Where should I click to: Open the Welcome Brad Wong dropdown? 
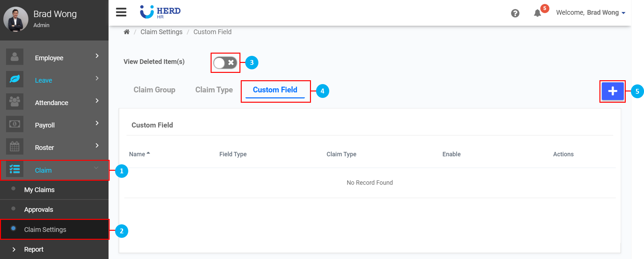[x=591, y=13]
